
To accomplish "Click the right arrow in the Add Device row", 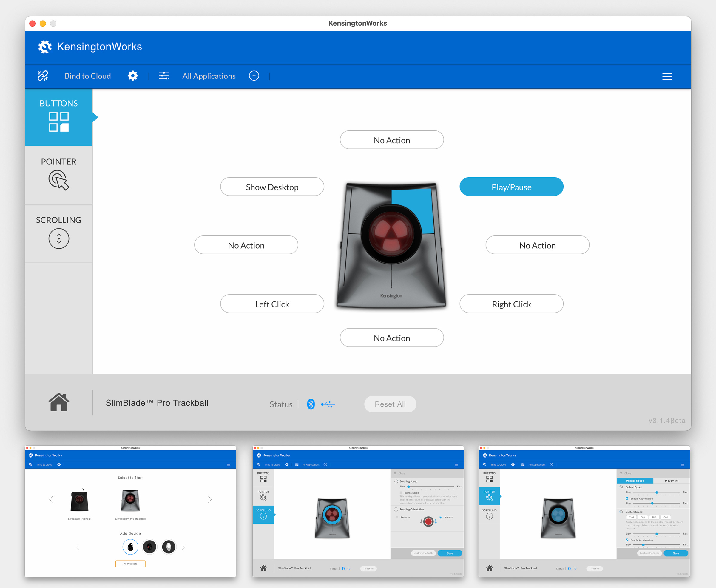I will (183, 547).
